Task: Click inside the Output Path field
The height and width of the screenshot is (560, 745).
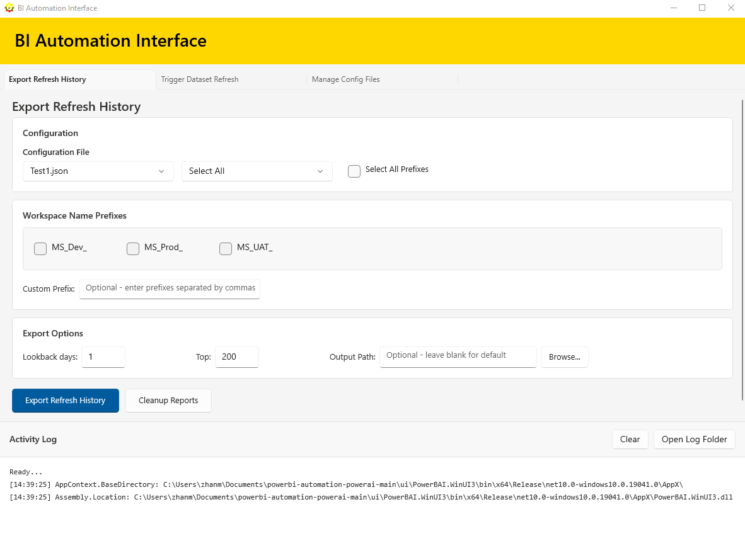Action: point(458,357)
